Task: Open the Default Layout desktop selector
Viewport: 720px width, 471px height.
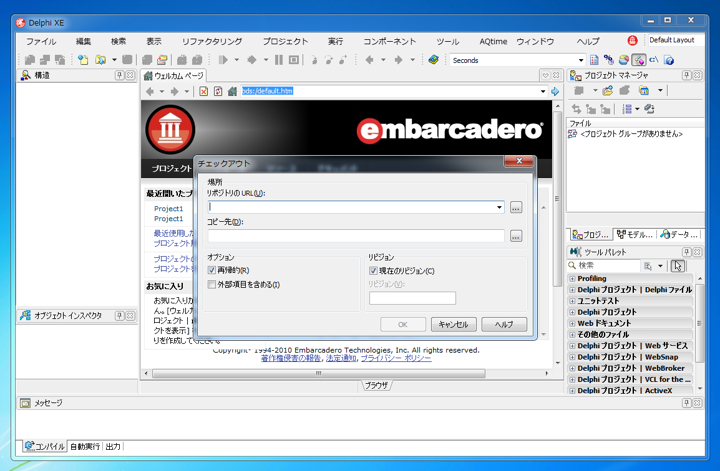Action: (675, 40)
